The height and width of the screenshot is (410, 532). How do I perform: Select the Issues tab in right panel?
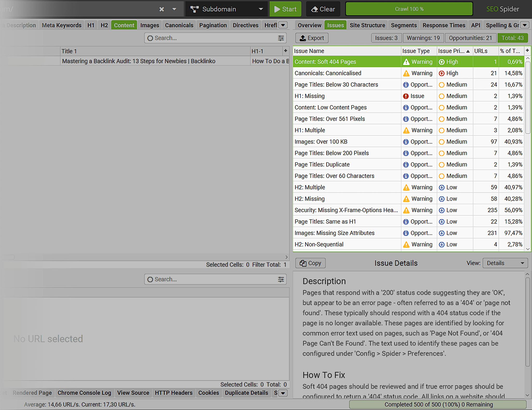[x=335, y=25]
